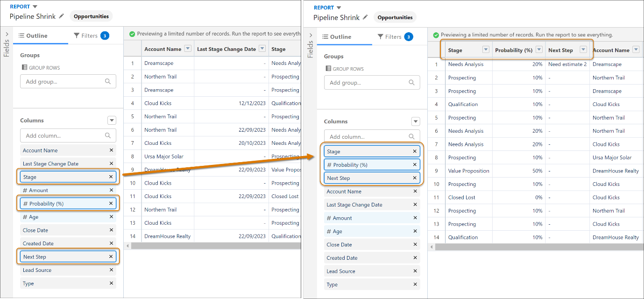Open Probability (%) column header menu
The height and width of the screenshot is (299, 644).
click(x=539, y=50)
